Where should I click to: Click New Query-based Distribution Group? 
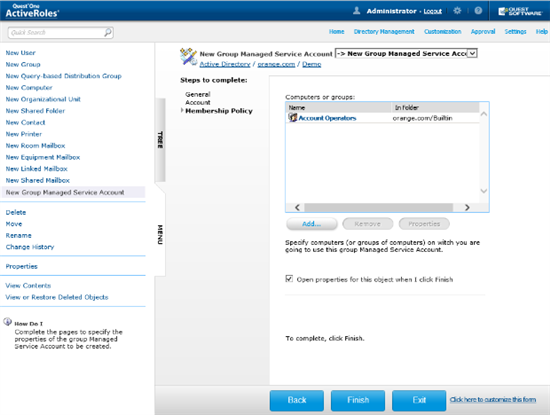pos(63,76)
